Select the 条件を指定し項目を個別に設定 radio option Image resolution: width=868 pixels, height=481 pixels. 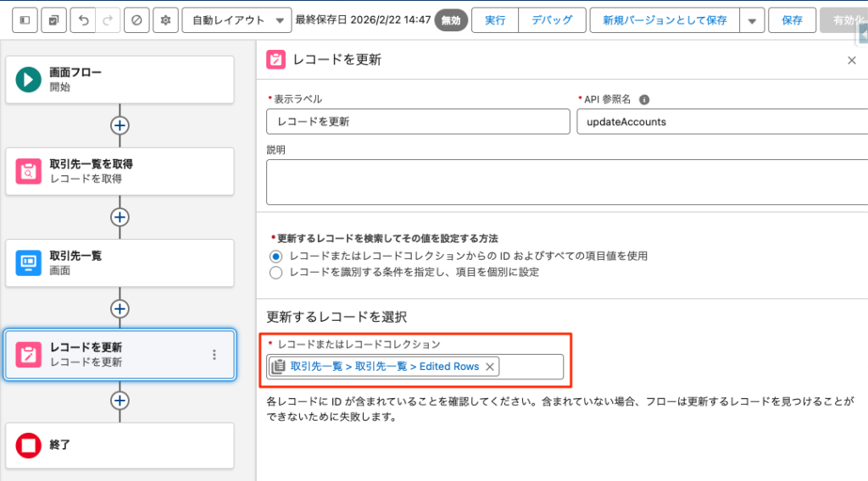[x=275, y=273]
